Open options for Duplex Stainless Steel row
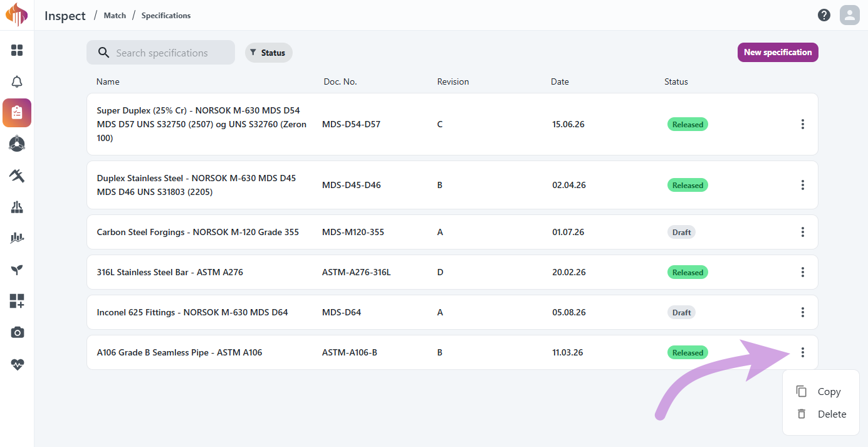 (803, 185)
